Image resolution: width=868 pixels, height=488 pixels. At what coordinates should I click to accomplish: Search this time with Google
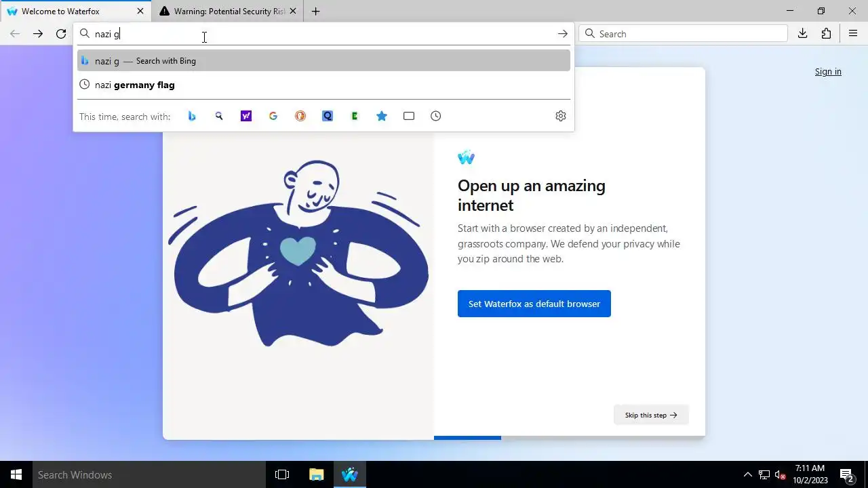273,116
